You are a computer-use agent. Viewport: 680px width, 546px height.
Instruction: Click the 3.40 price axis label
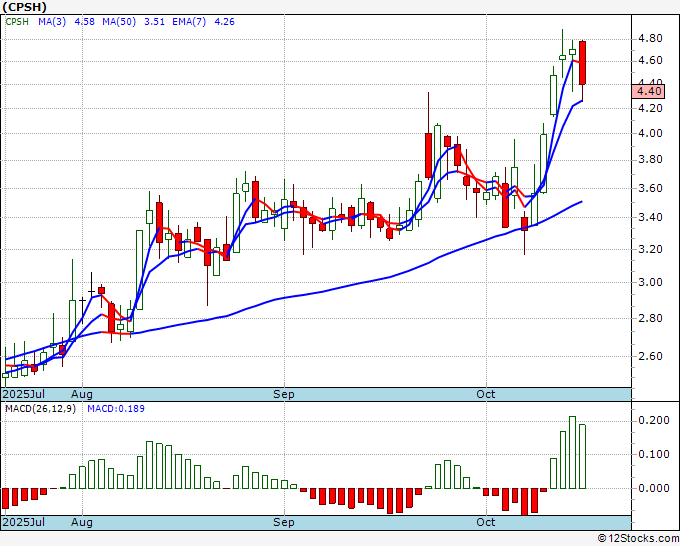(650, 217)
